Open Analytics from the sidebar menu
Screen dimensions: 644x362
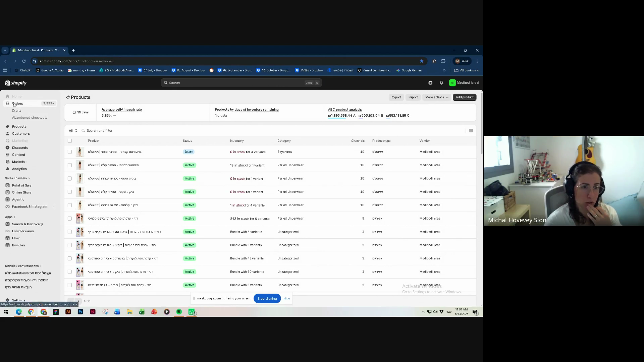[x=19, y=169]
